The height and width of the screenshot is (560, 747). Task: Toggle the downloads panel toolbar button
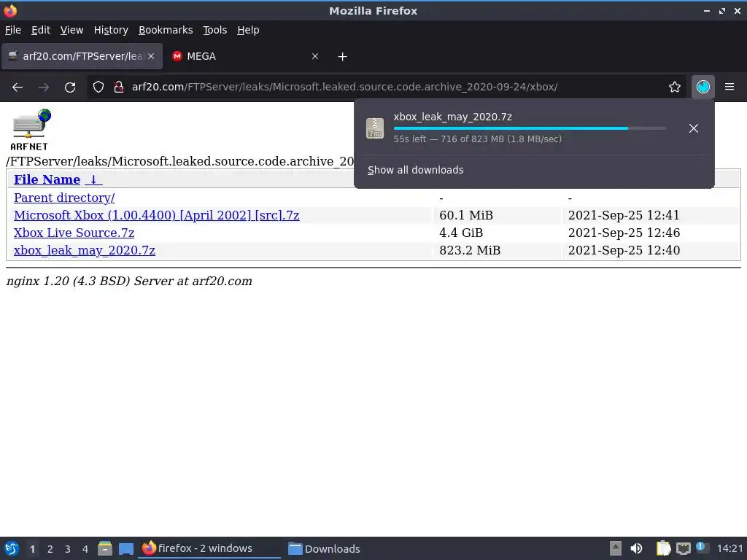pos(703,87)
